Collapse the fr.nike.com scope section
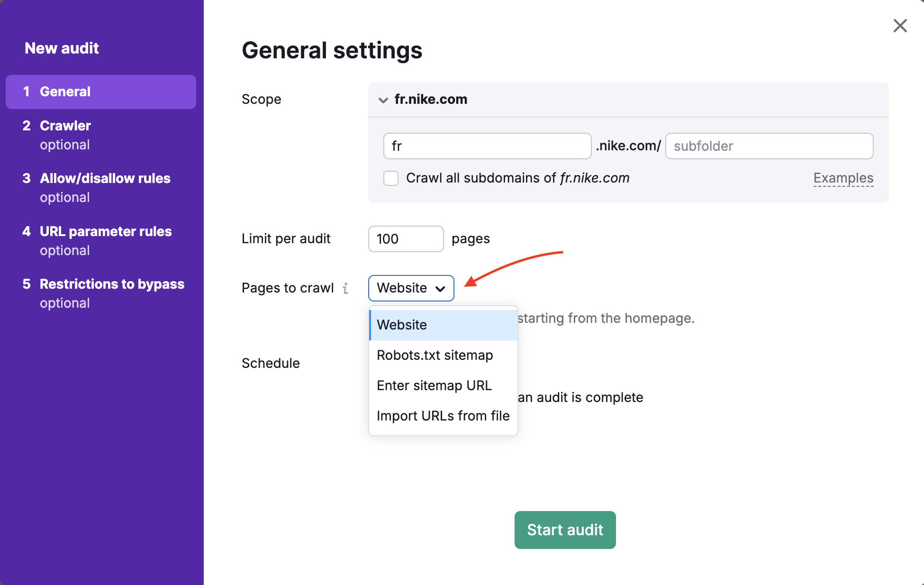This screenshot has width=924, height=585. [383, 100]
